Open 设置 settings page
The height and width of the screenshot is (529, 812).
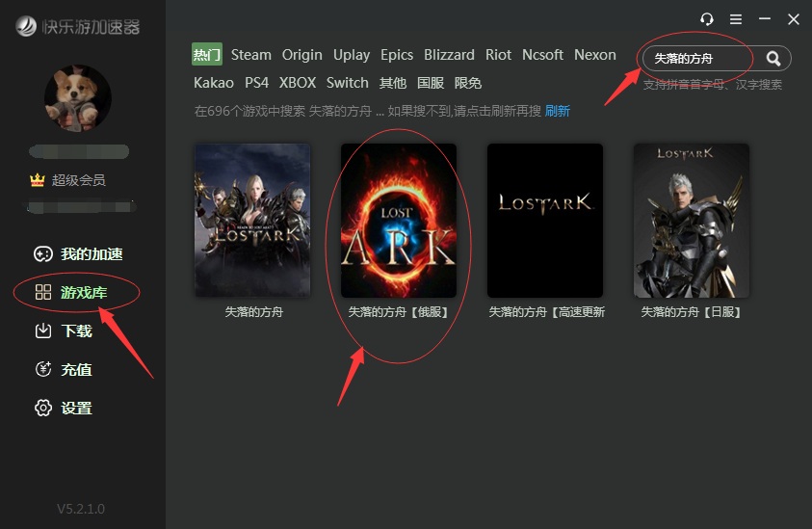point(77,409)
